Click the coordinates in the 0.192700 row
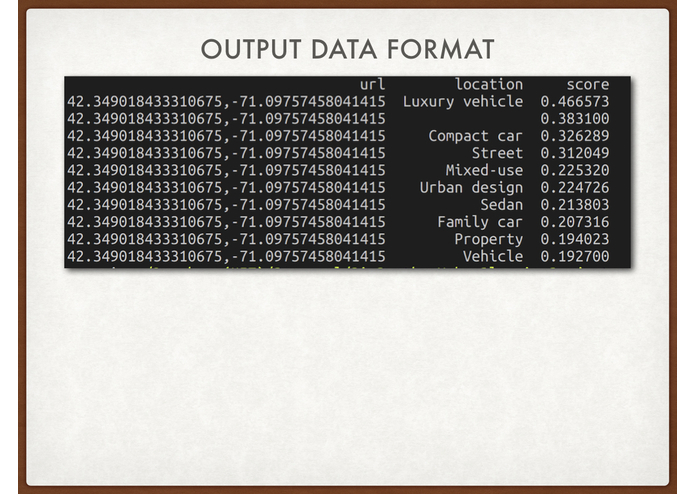Viewport: 695px width, 494px height. [x=226, y=257]
